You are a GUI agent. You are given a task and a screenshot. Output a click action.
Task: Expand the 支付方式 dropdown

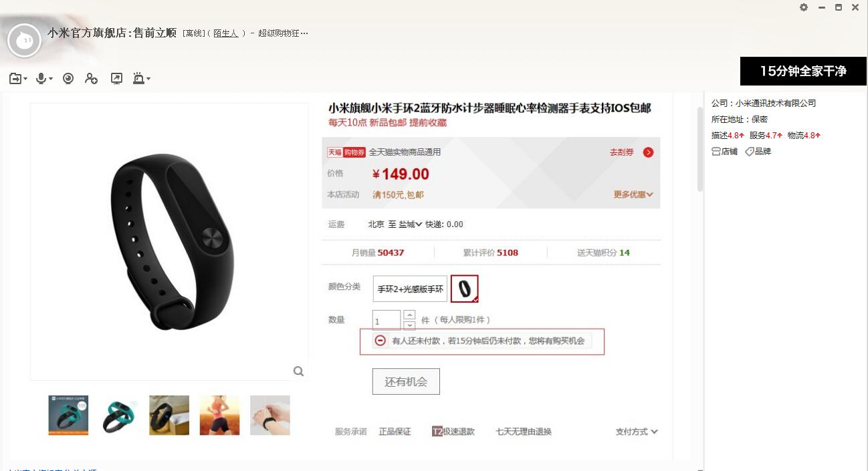(637, 432)
